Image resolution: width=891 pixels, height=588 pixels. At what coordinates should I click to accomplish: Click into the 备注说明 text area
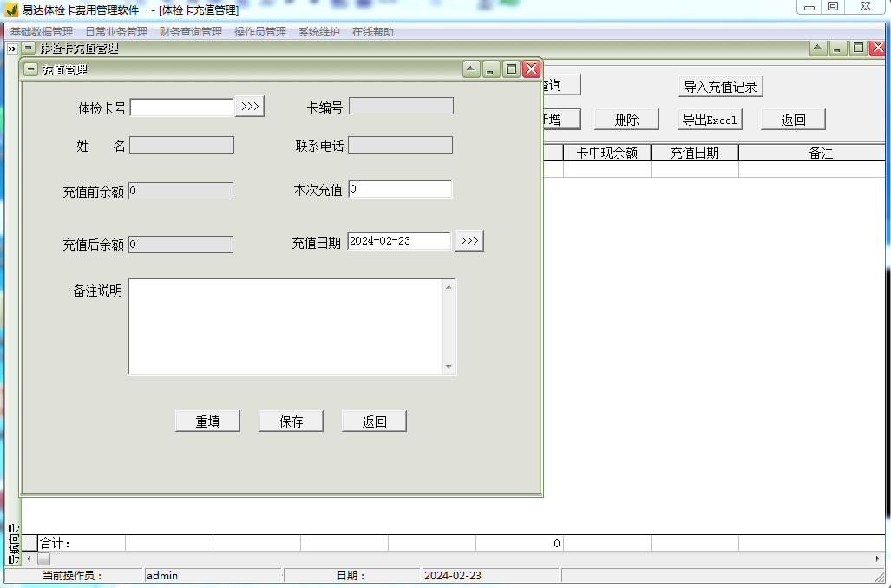(x=285, y=326)
